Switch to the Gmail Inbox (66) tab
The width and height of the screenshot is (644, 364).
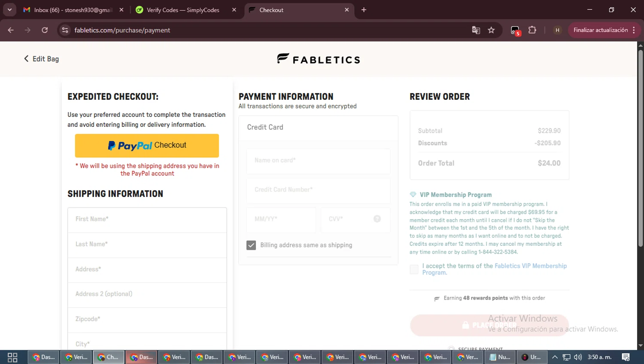click(73, 10)
